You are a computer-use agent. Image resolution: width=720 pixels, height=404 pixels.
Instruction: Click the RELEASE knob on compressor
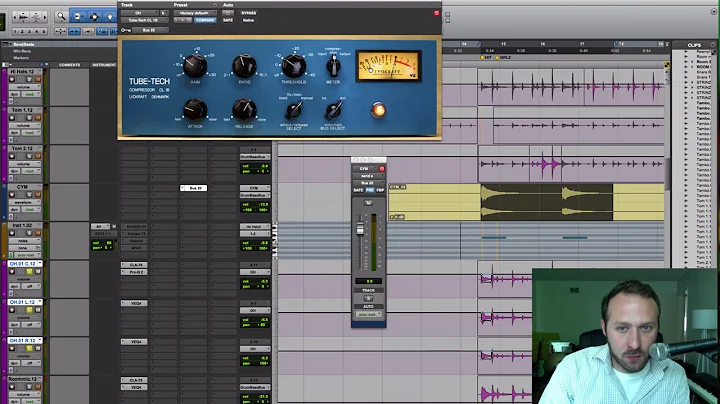click(x=244, y=110)
